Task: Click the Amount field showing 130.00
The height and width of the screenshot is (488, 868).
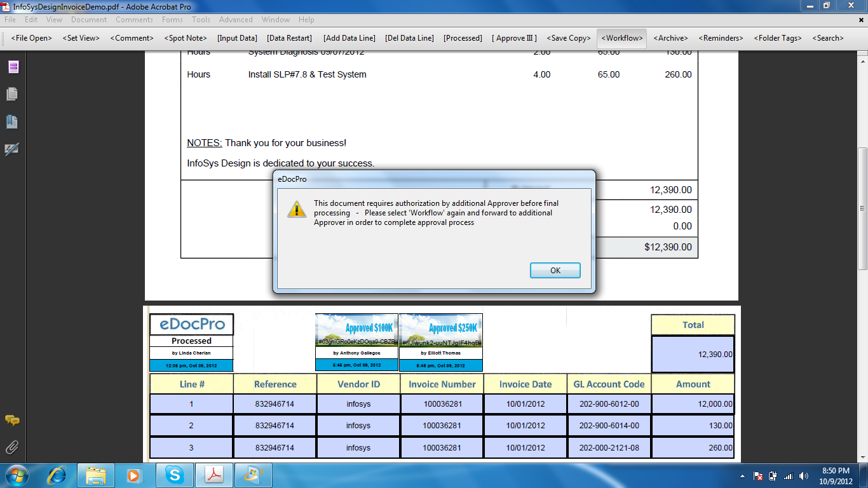Action: click(x=693, y=426)
